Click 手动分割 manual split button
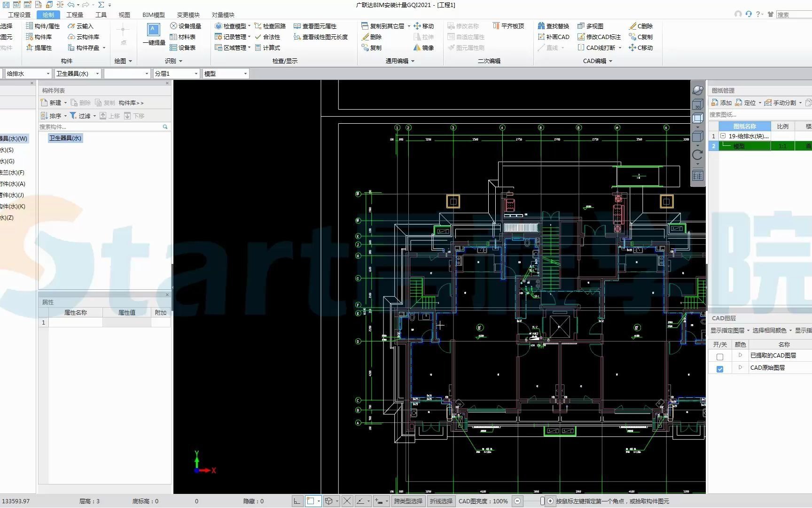Viewport: 812px width, 508px height. 781,103
